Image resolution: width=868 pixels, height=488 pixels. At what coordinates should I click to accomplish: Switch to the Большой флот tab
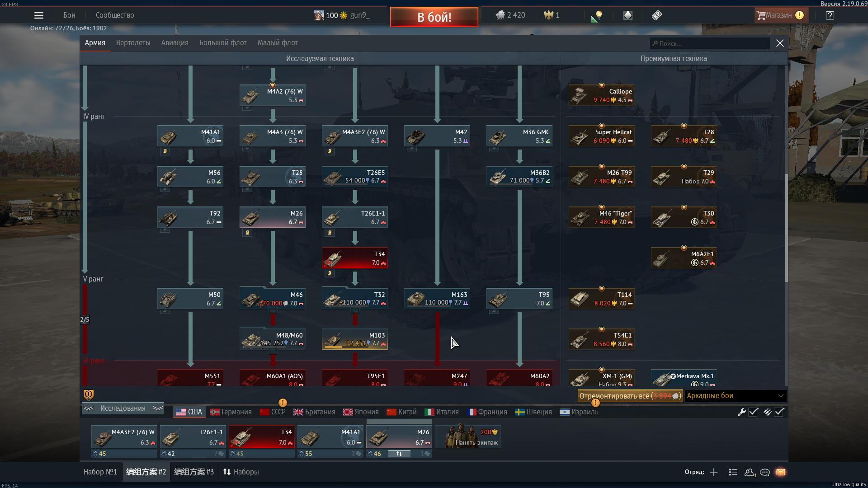pos(223,43)
